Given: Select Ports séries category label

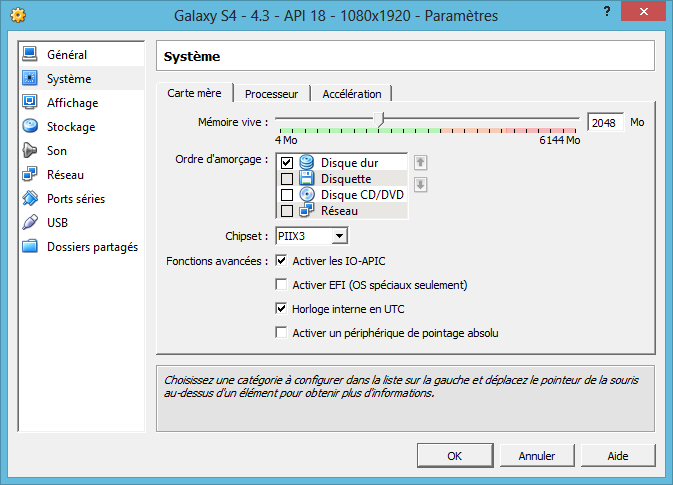Looking at the screenshot, I should coord(76,199).
